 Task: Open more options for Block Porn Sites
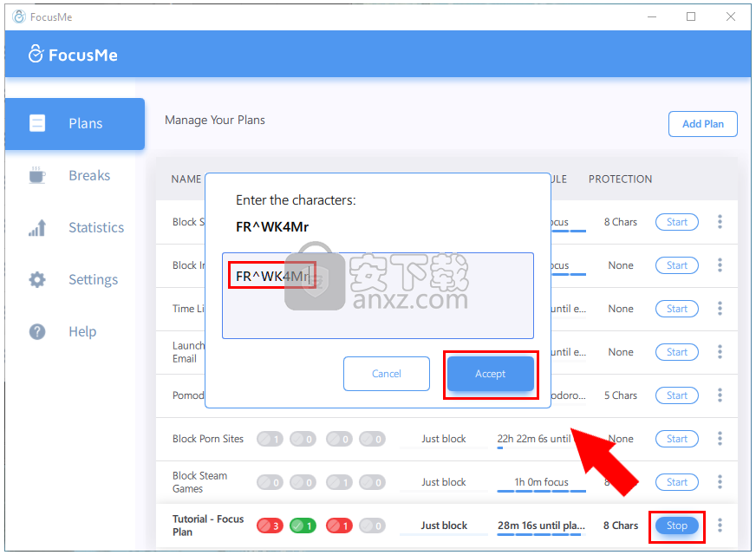pos(720,438)
